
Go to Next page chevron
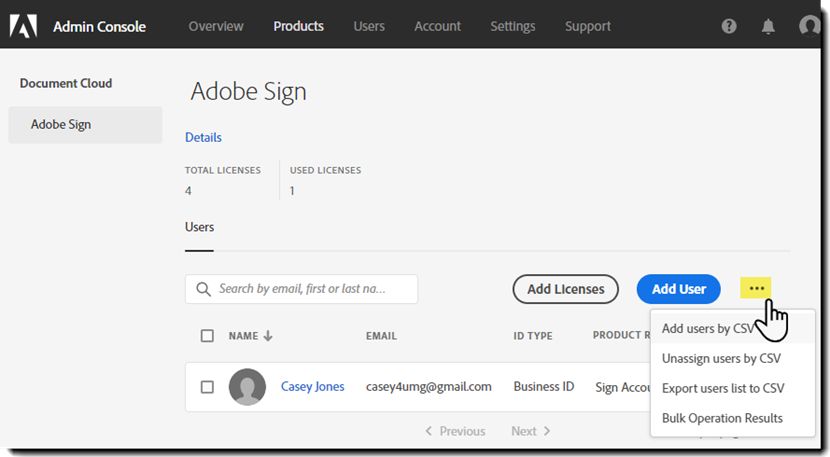547,431
